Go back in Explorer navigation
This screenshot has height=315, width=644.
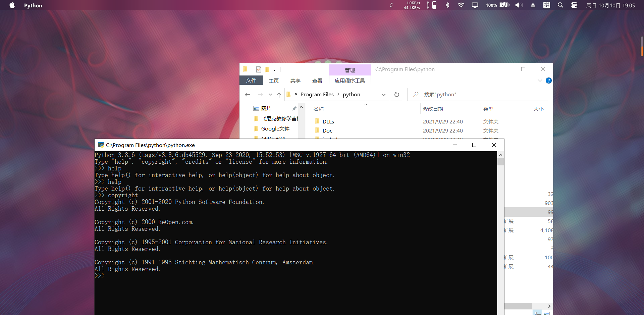point(248,95)
